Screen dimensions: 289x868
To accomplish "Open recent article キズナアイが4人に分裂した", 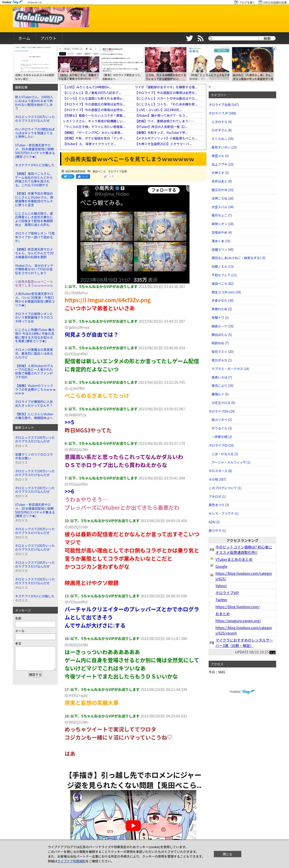I will [x=35, y=165].
